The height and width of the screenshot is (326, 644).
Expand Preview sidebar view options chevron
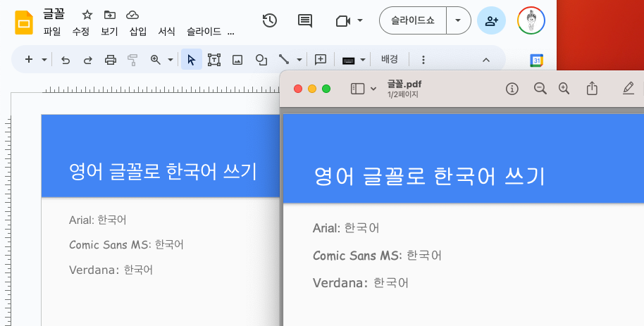point(373,89)
